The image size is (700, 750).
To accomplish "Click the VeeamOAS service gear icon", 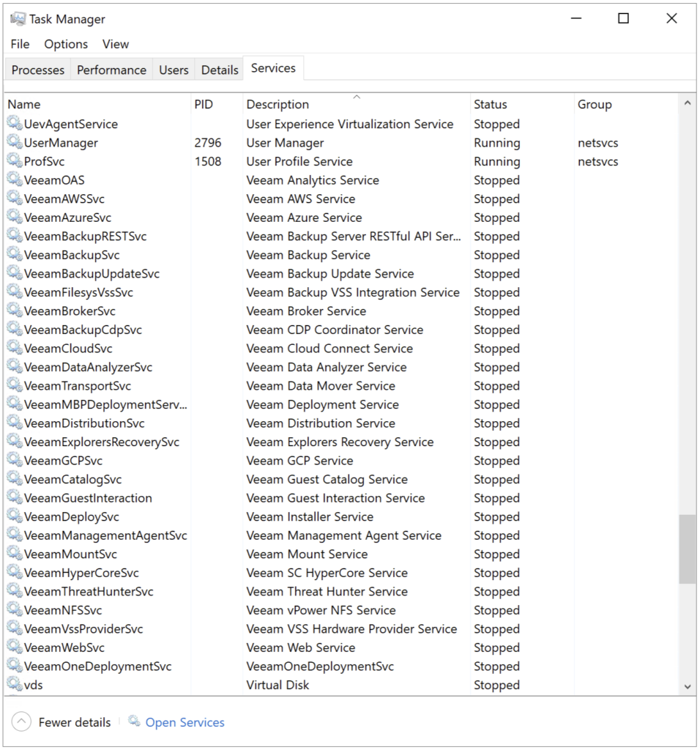I will click(15, 179).
